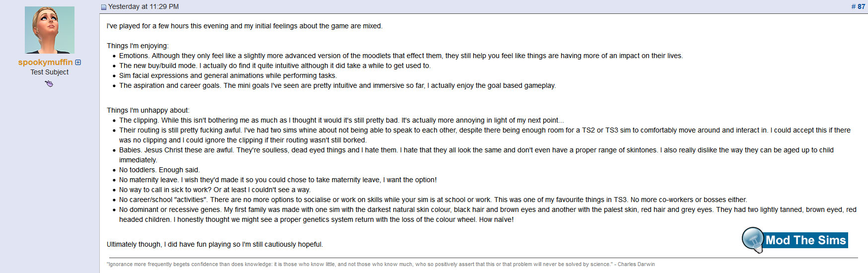Click the 'No toddlers. Enough said.' bullet

click(x=159, y=170)
